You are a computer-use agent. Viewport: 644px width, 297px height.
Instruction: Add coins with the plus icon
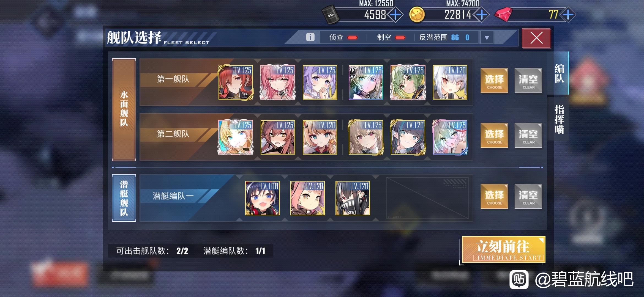(x=482, y=15)
